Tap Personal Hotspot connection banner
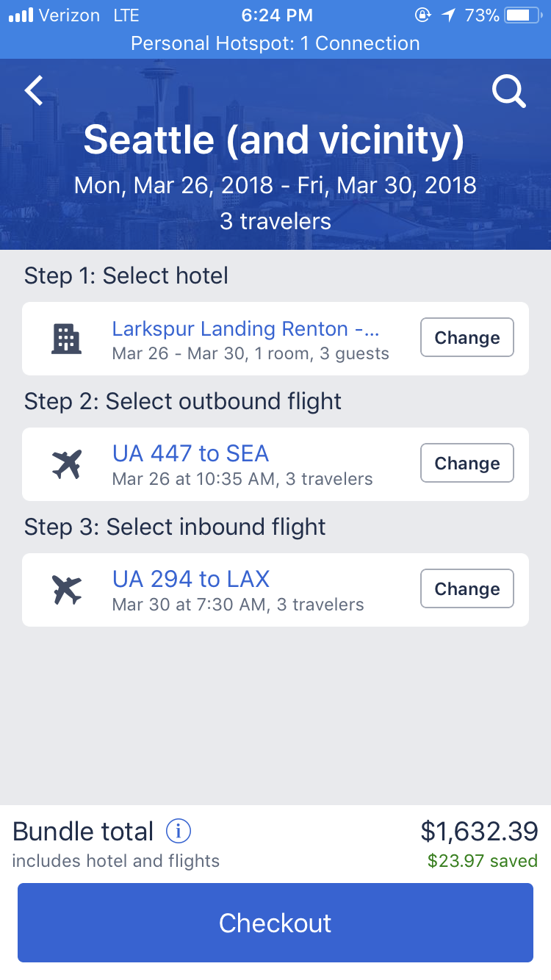Viewport: 551px width, 980px height. [x=275, y=43]
